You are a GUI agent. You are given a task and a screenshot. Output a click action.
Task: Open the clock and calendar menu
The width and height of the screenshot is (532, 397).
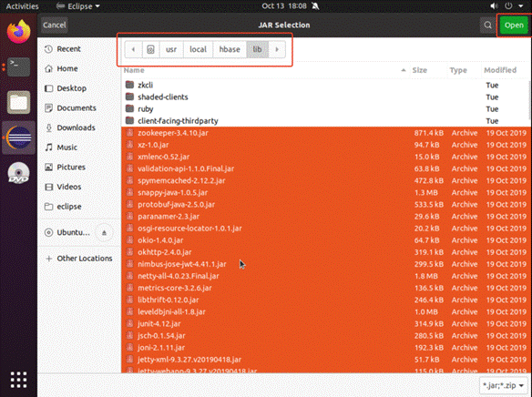284,6
